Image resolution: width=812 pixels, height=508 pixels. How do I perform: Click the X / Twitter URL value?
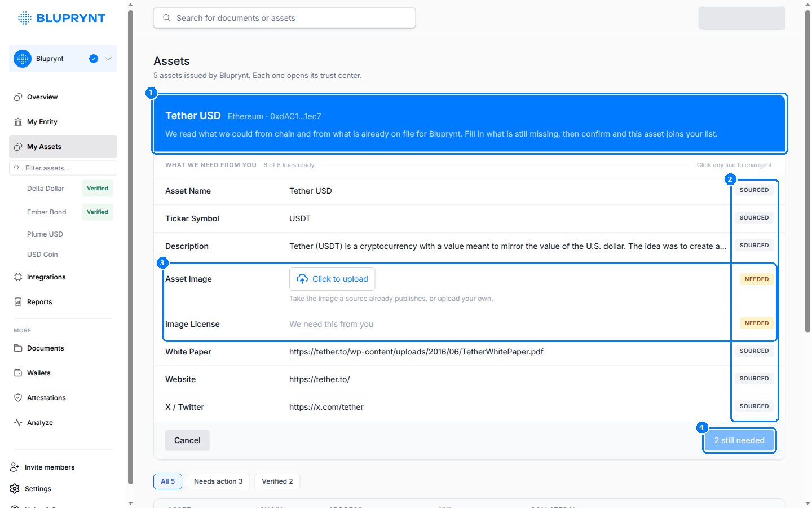[x=326, y=407]
